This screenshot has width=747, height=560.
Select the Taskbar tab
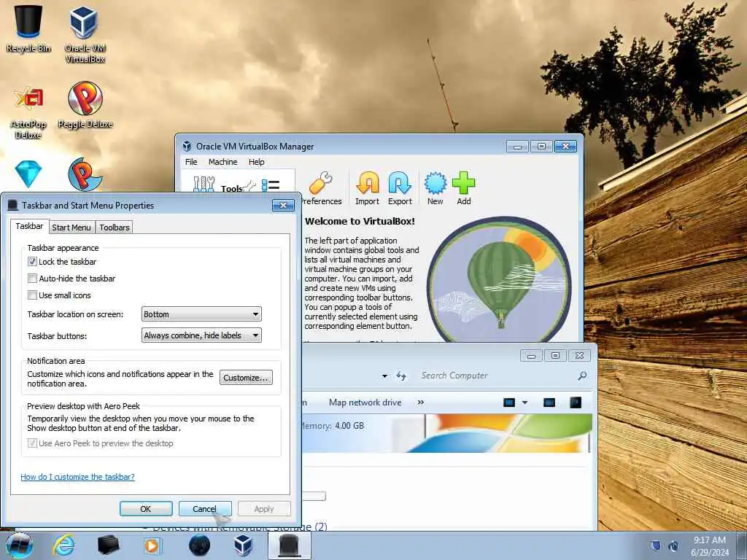[29, 226]
